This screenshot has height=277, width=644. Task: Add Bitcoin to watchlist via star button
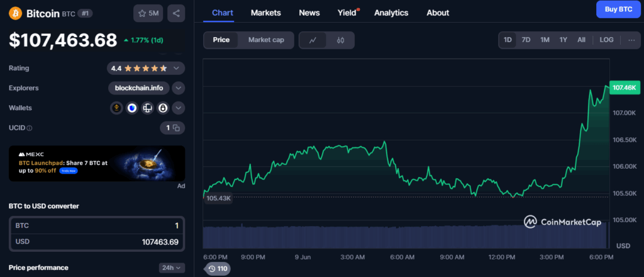tap(148, 13)
